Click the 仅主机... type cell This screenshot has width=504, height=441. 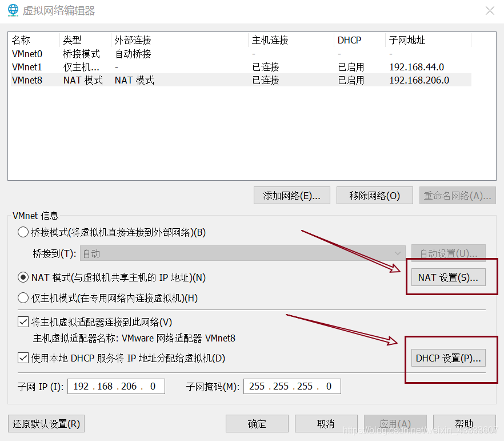[x=81, y=67]
